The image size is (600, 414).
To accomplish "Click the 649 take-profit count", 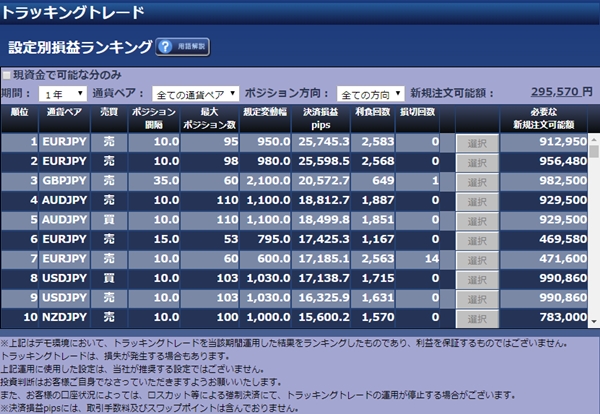I will pyautogui.click(x=383, y=181).
